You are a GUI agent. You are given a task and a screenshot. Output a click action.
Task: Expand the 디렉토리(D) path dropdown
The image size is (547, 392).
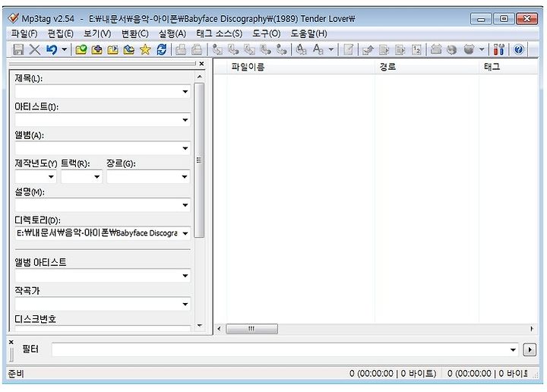coord(185,233)
